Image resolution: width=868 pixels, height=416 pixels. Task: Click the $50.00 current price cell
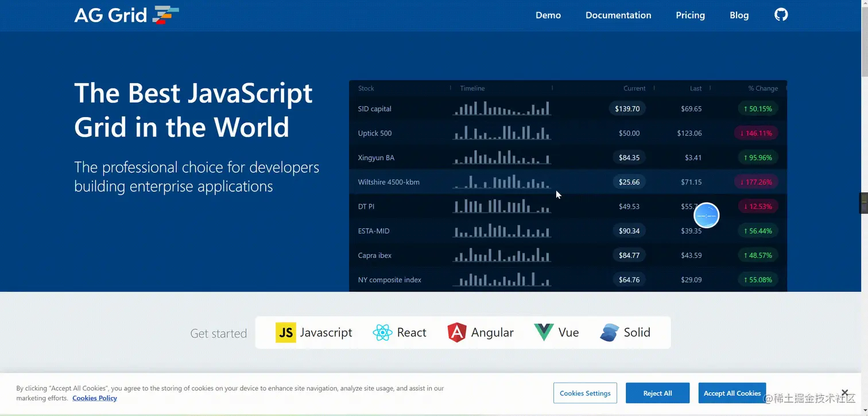[x=629, y=133]
